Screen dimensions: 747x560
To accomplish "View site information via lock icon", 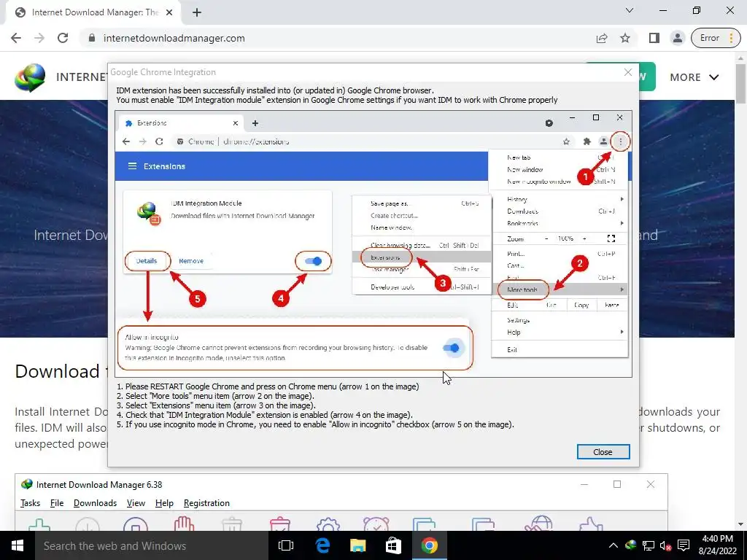I will (x=92, y=38).
